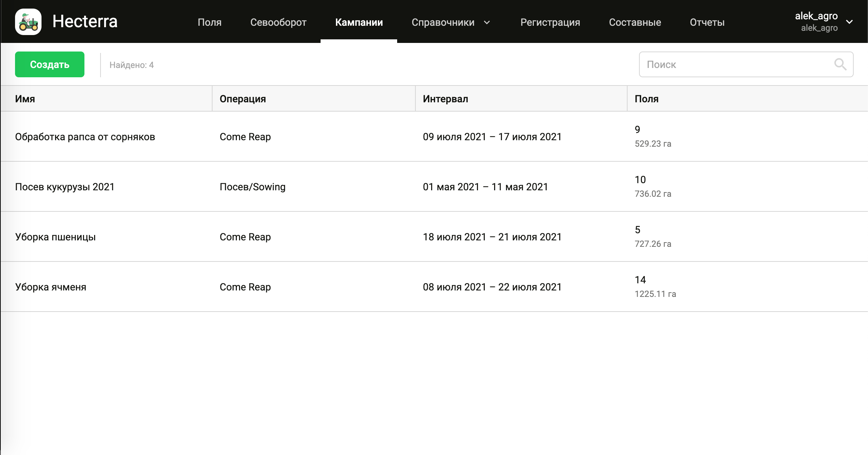Select the Кампании tab
This screenshot has height=455, width=868.
click(359, 22)
